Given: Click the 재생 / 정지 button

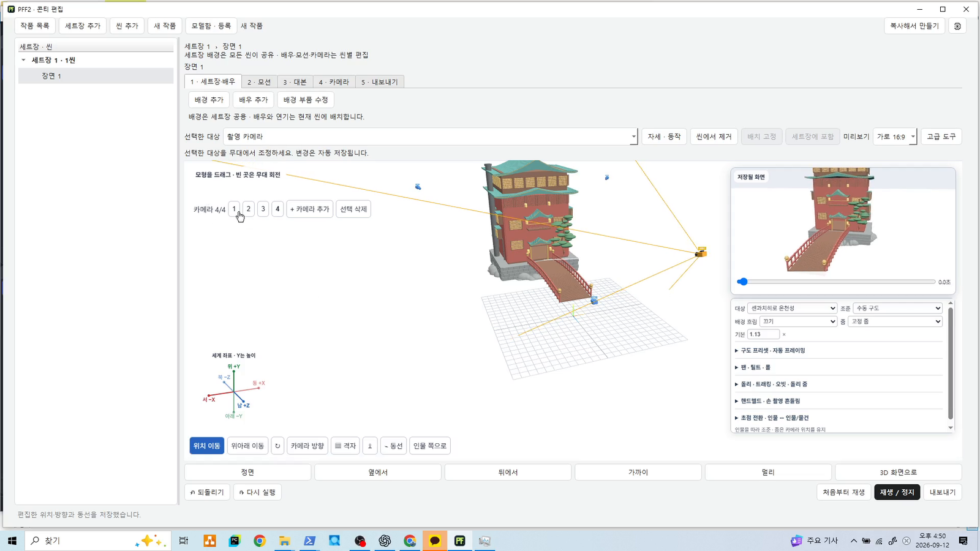Looking at the screenshot, I should click(897, 492).
